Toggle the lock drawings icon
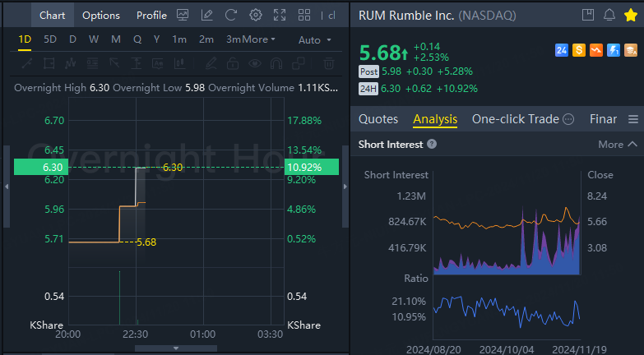Viewport: 644px width, 355px height. click(x=234, y=62)
